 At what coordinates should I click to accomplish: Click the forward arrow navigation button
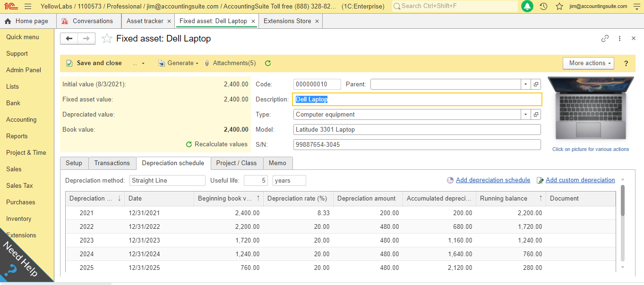click(86, 39)
